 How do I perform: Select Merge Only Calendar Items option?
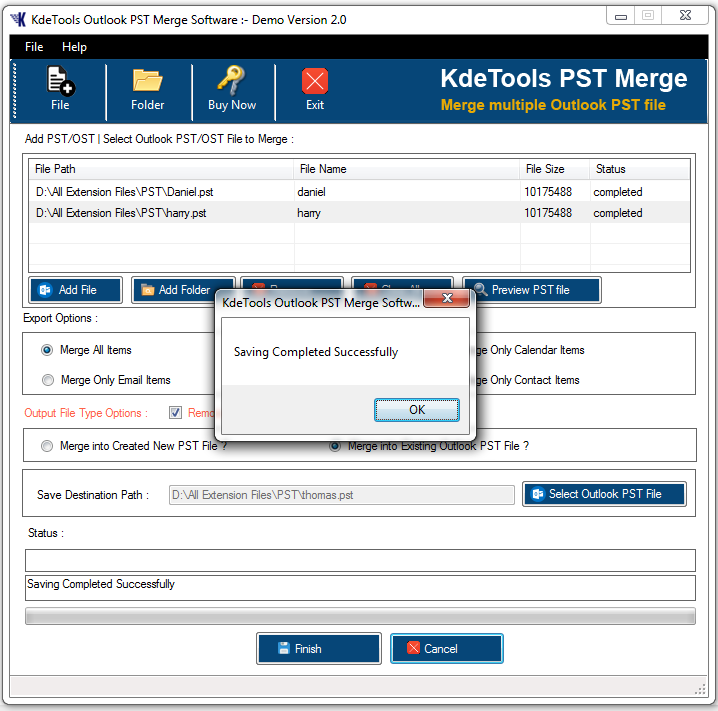tap(531, 350)
